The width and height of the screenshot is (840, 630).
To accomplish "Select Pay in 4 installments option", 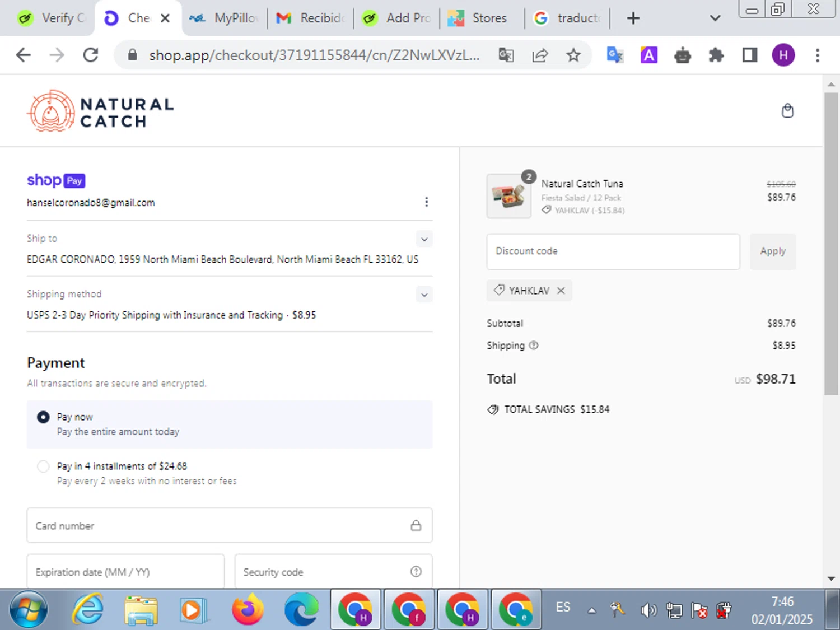I will point(43,466).
